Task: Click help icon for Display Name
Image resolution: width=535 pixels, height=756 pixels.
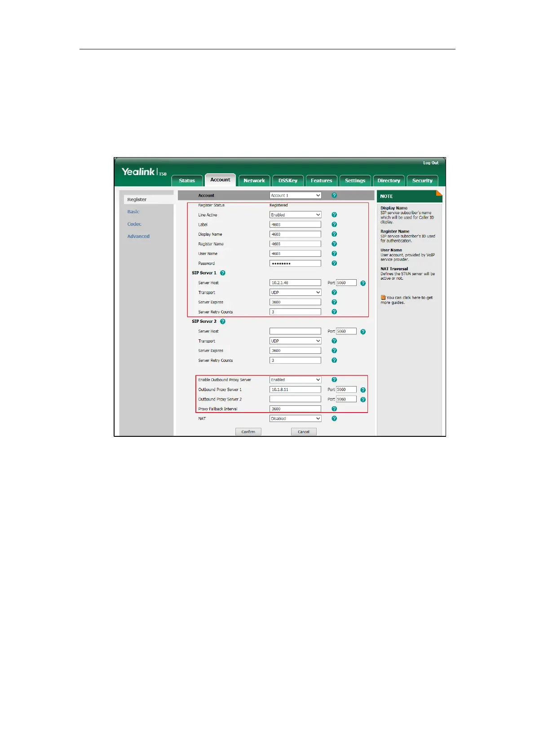Action: tap(334, 234)
